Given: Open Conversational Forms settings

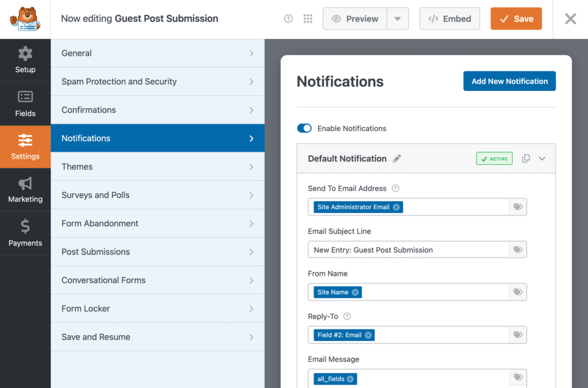Looking at the screenshot, I should (157, 281).
